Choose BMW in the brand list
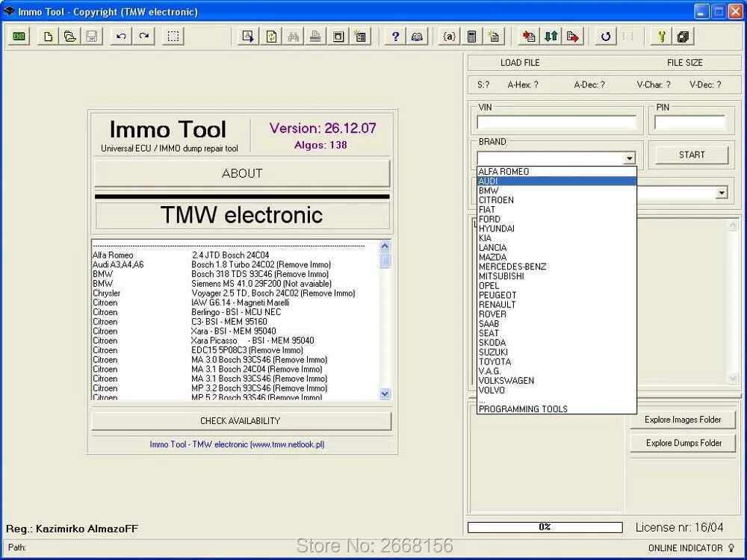This screenshot has height=560, width=747. pyautogui.click(x=557, y=190)
